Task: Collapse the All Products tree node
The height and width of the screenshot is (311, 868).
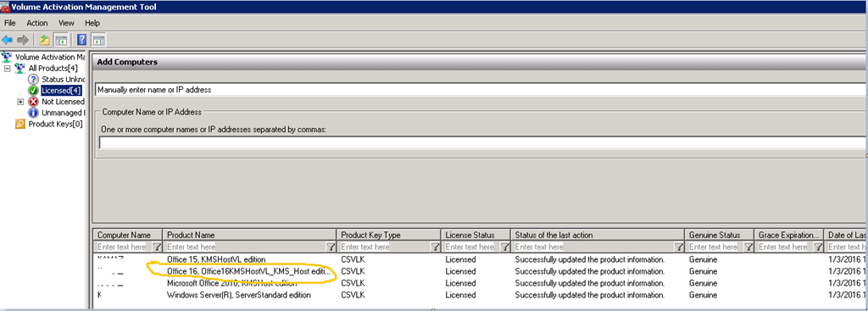Action: pos(8,68)
